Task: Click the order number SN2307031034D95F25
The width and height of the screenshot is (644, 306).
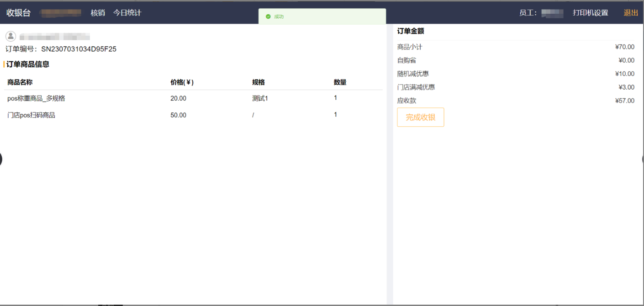Action: [x=79, y=49]
